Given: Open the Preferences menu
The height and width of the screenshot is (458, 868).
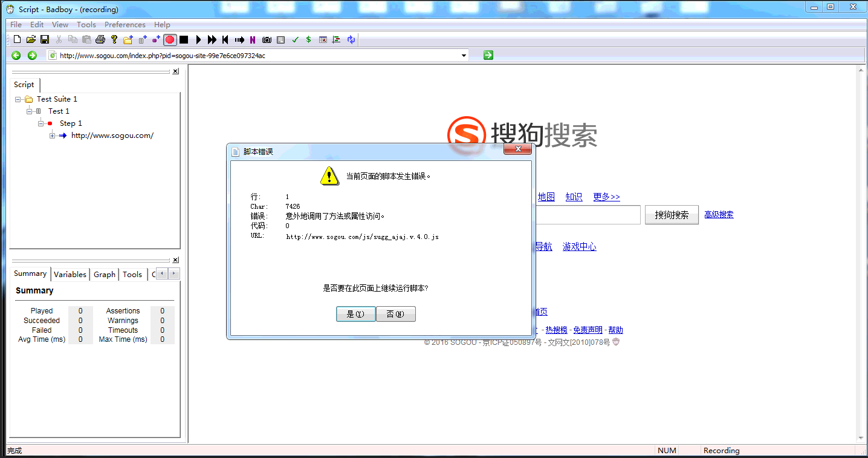Looking at the screenshot, I should (125, 25).
